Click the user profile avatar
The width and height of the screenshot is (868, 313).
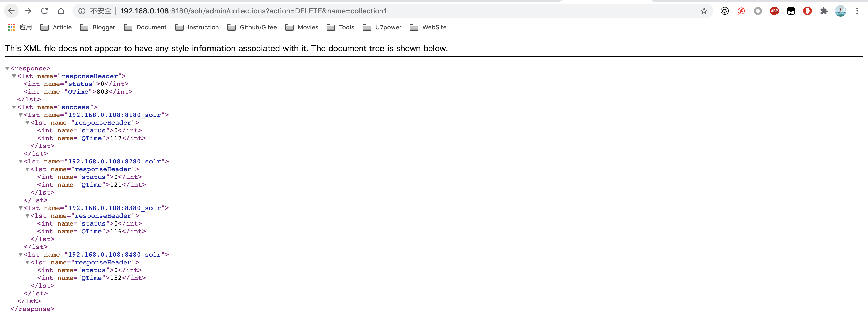point(840,11)
